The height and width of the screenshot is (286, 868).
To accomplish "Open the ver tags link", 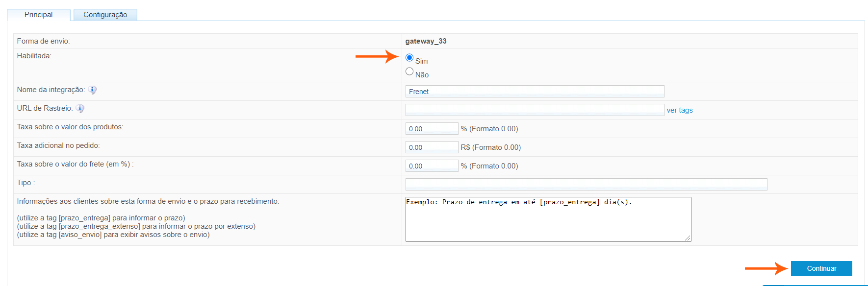I will point(679,110).
